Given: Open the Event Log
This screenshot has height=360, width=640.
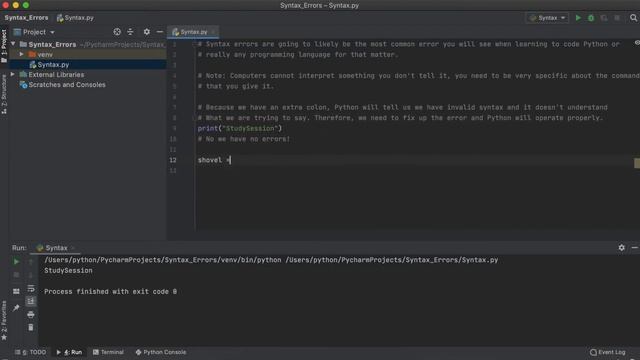Looking at the screenshot, I should (608, 352).
